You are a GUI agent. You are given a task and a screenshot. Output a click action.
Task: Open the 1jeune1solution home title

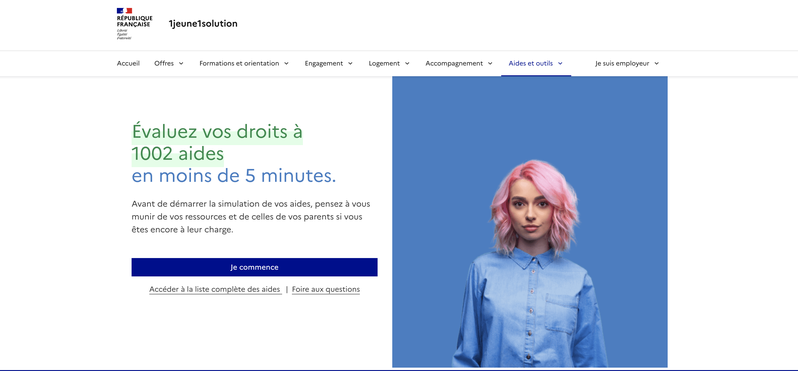click(203, 23)
